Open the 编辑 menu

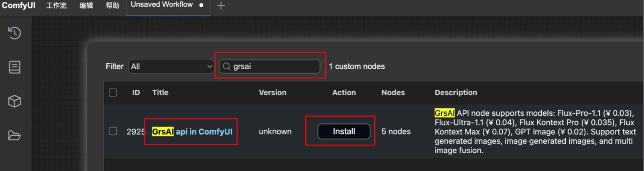tap(86, 6)
